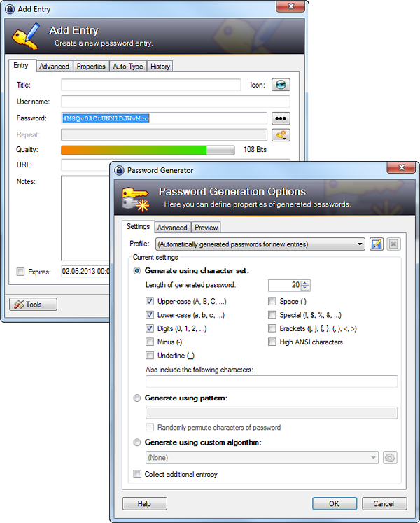Open the History tab
This screenshot has height=523, width=420.
(x=160, y=67)
